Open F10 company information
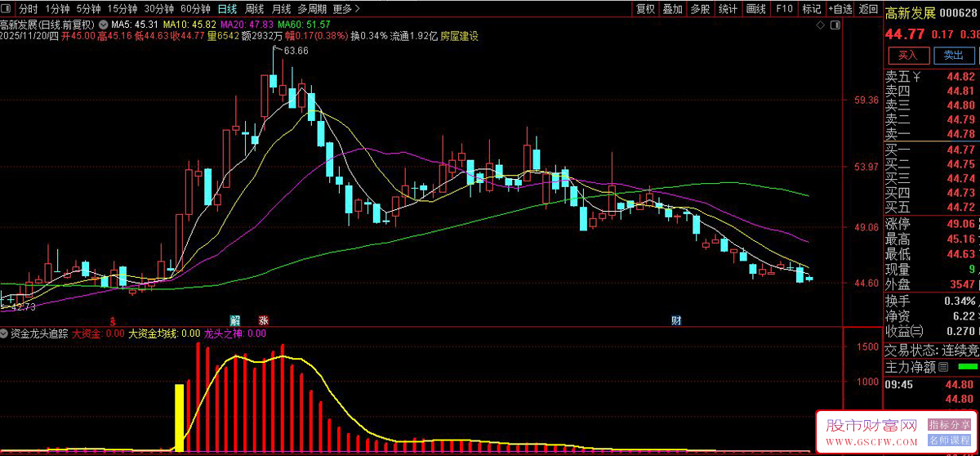 coord(784,9)
